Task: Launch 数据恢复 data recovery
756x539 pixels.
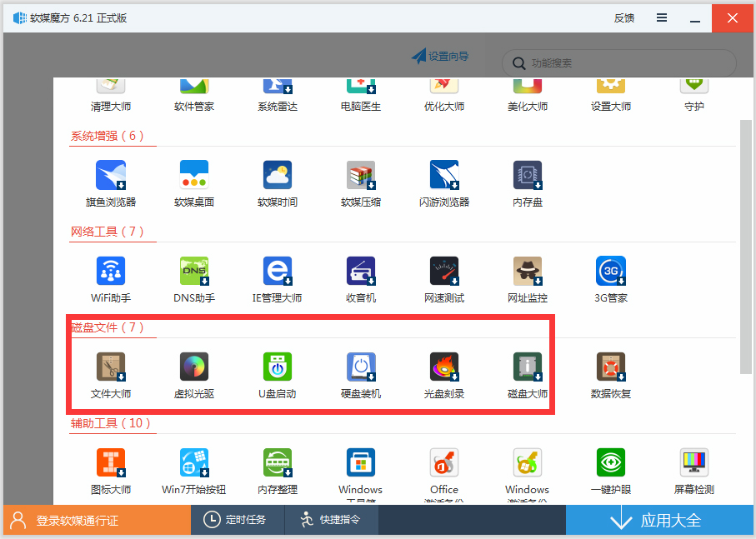Action: point(611,376)
